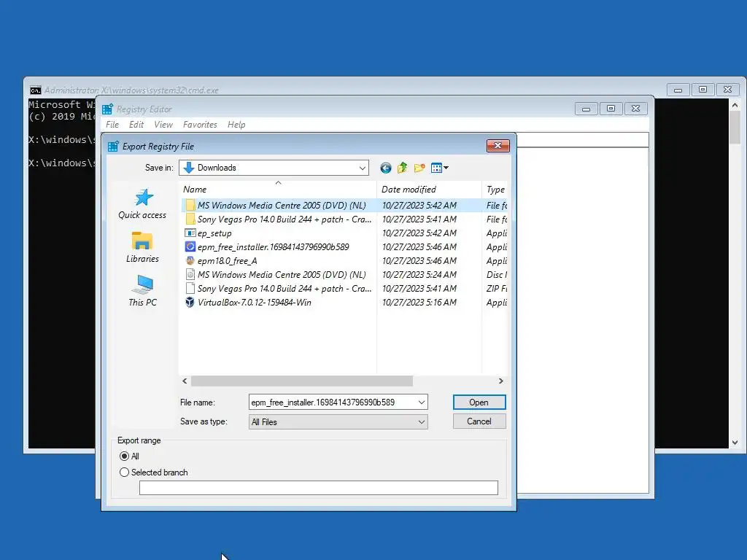747x560 pixels.
Task: Go up one folder level icon
Action: (403, 168)
